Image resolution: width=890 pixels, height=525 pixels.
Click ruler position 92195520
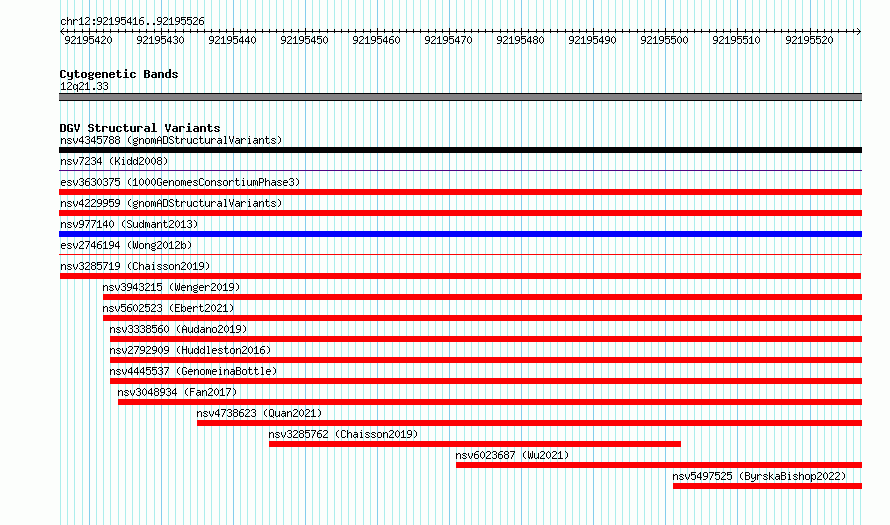click(809, 40)
